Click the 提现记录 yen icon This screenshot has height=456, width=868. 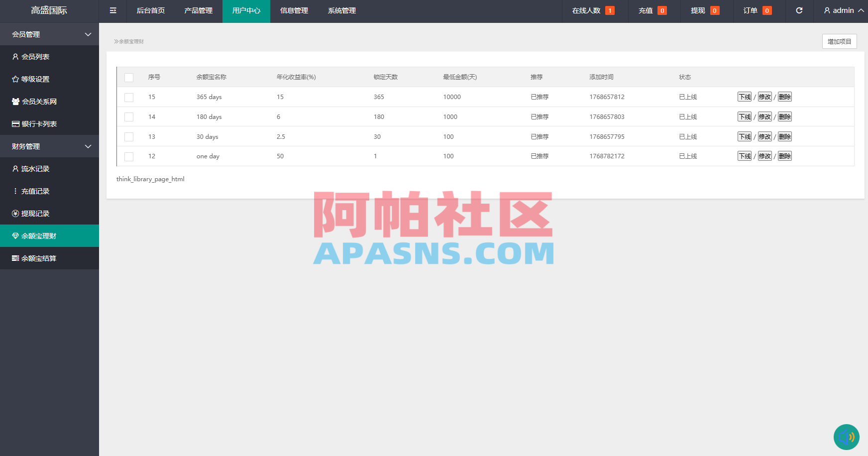tap(15, 214)
